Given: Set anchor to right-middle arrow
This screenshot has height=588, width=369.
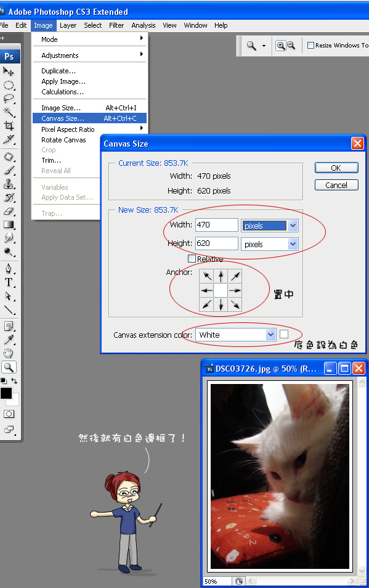Looking at the screenshot, I should (235, 290).
